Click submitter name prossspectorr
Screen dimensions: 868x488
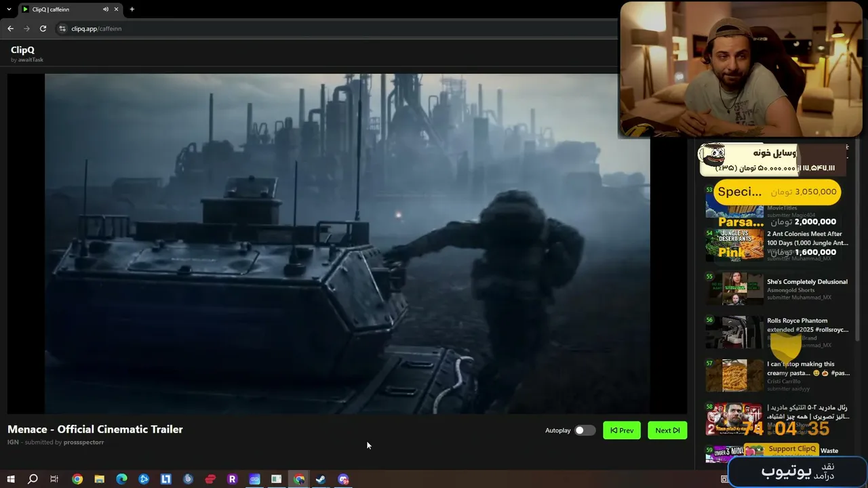[x=83, y=442]
